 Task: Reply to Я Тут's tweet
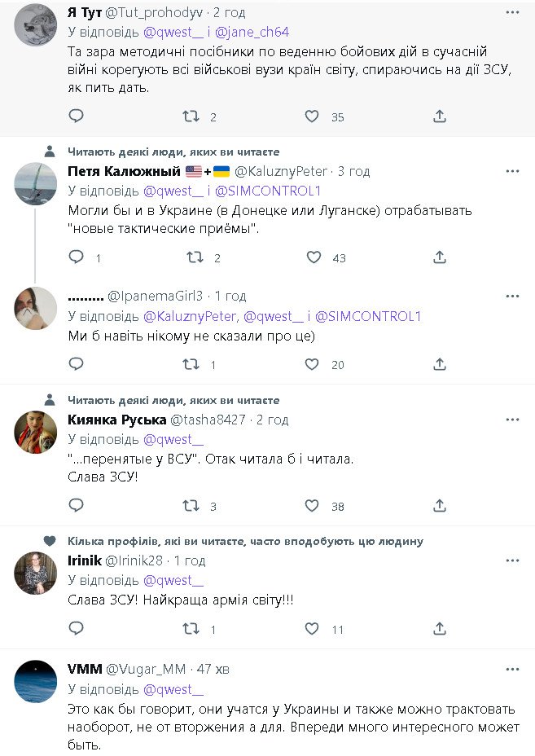click(76, 116)
